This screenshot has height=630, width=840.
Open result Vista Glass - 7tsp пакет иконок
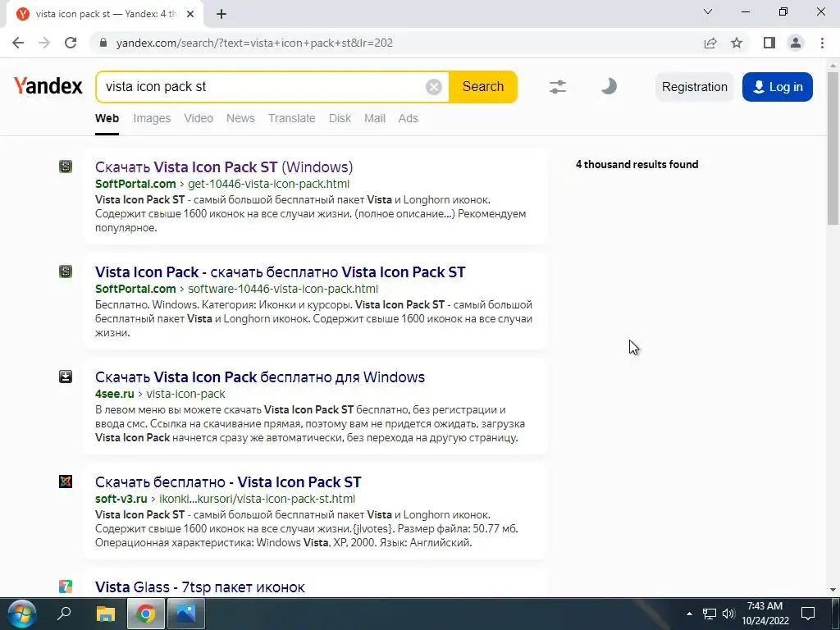(200, 587)
